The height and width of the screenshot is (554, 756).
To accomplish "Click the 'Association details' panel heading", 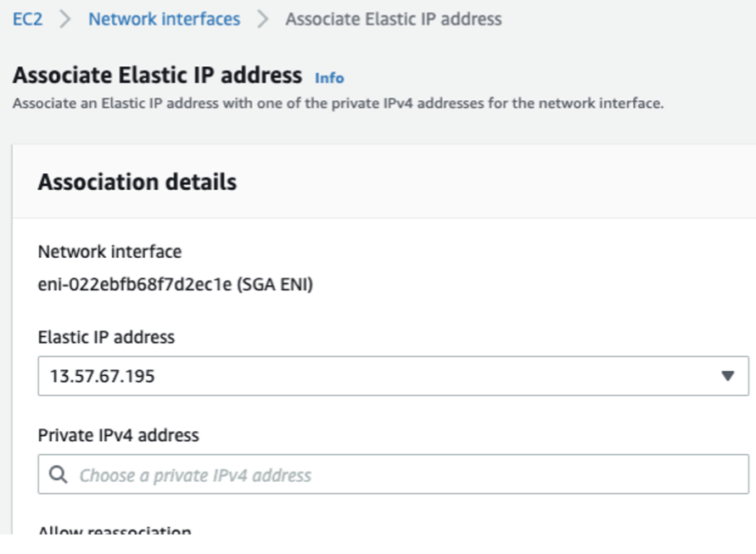I will coord(137,182).
